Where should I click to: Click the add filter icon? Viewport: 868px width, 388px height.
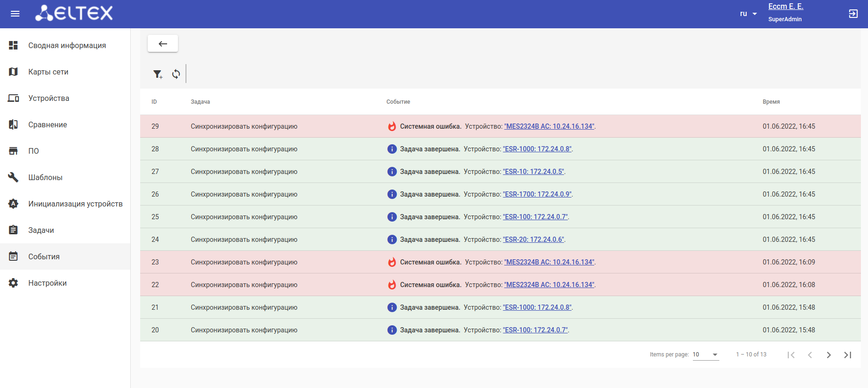point(158,74)
